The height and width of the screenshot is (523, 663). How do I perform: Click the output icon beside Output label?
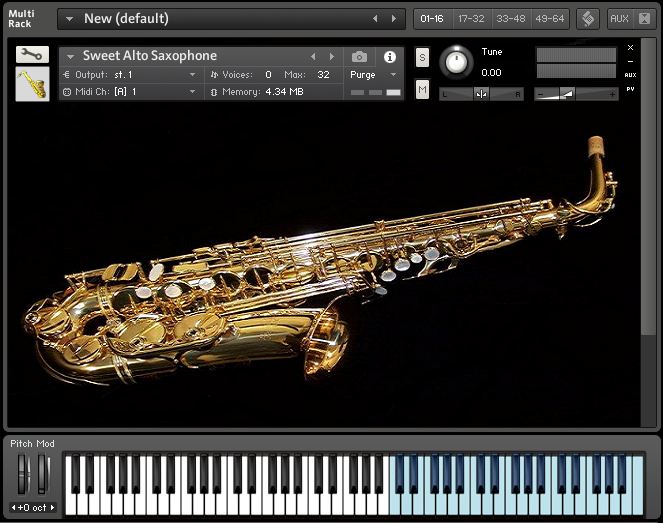click(66, 75)
